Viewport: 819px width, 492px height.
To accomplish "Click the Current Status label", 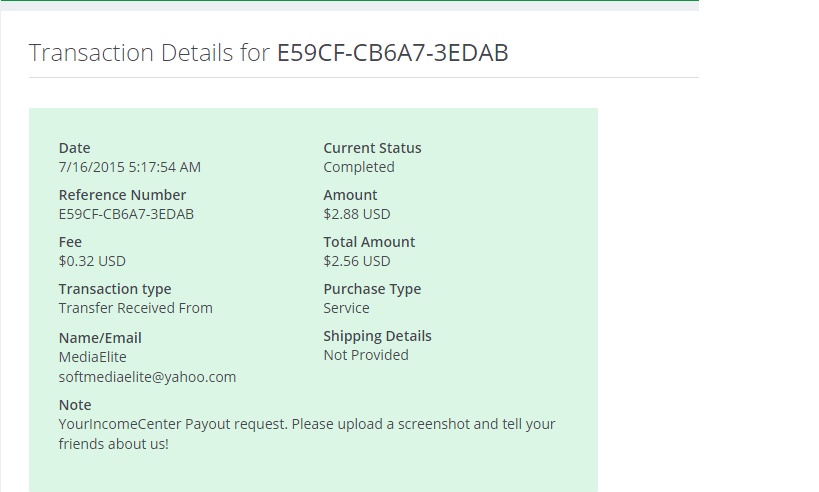I will [372, 148].
